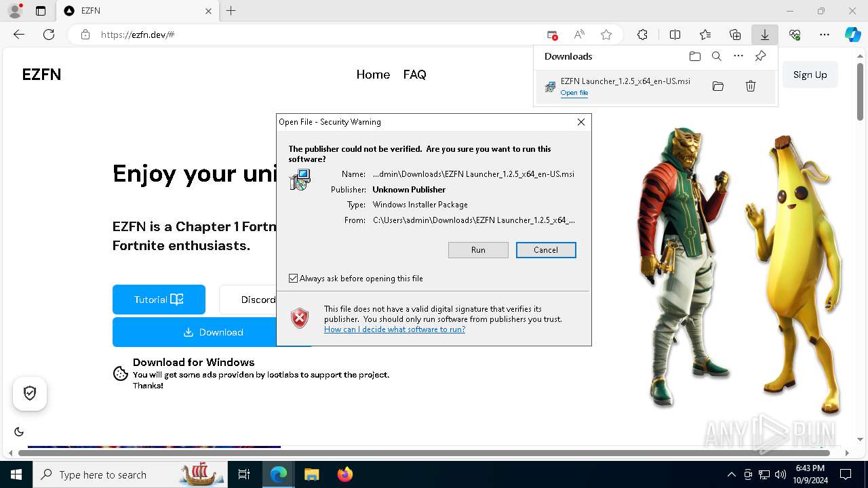Image resolution: width=868 pixels, height=488 pixels.
Task: Click the blue Download button
Action: (x=213, y=332)
